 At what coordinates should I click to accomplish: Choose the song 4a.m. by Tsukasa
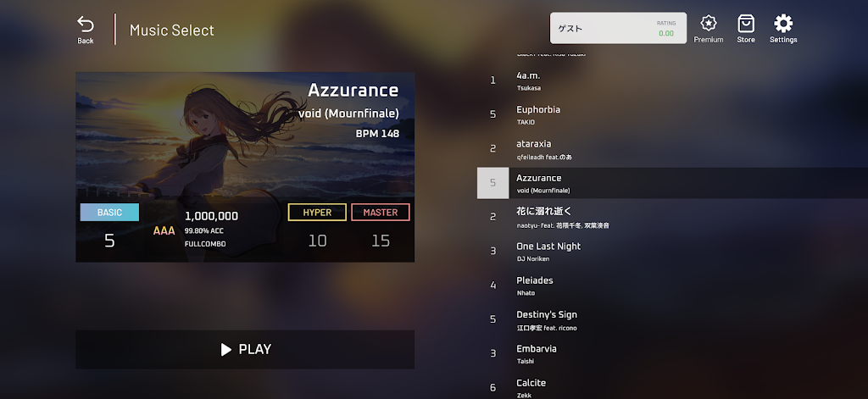click(672, 80)
